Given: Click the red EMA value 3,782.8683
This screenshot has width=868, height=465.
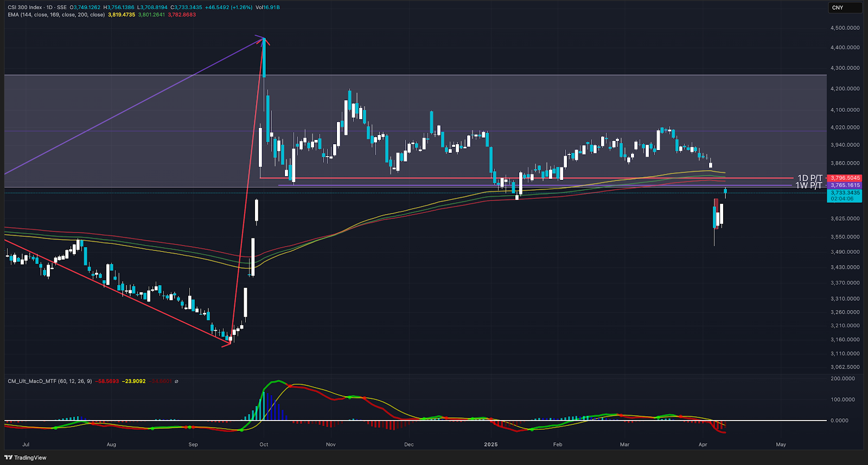Looking at the screenshot, I should click(182, 15).
